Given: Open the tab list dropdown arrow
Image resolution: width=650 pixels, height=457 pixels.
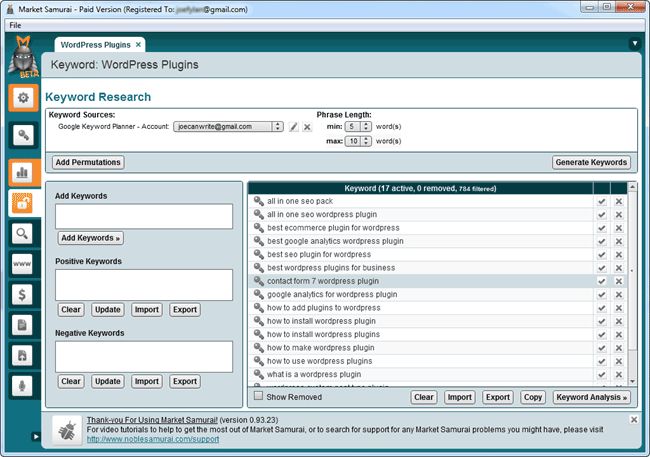Looking at the screenshot, I should tap(635, 43).
